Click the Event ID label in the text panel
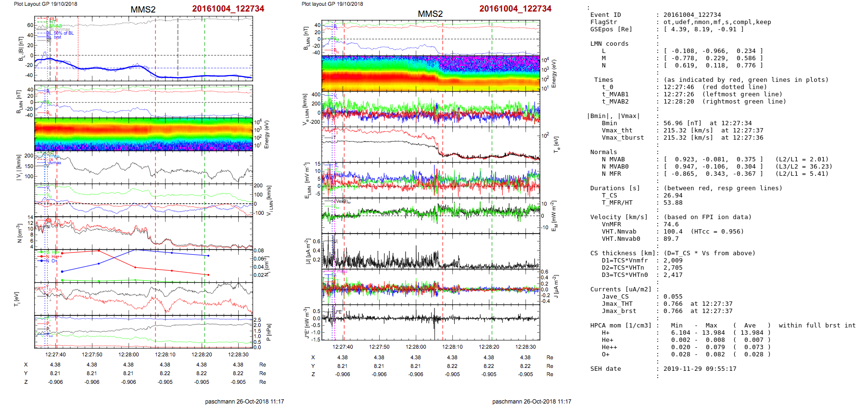Image resolution: width=868 pixels, height=405 pixels. [605, 15]
